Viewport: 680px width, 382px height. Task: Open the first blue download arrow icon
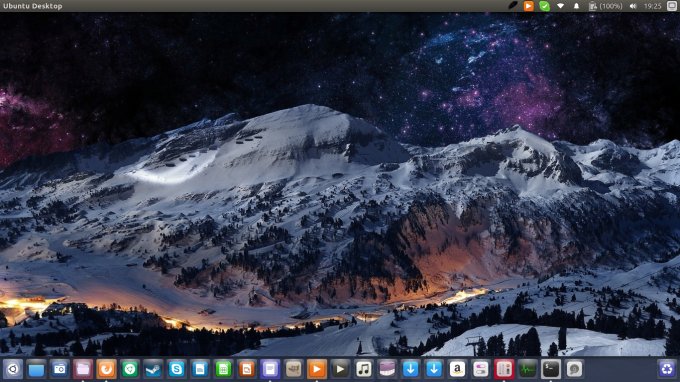click(411, 369)
